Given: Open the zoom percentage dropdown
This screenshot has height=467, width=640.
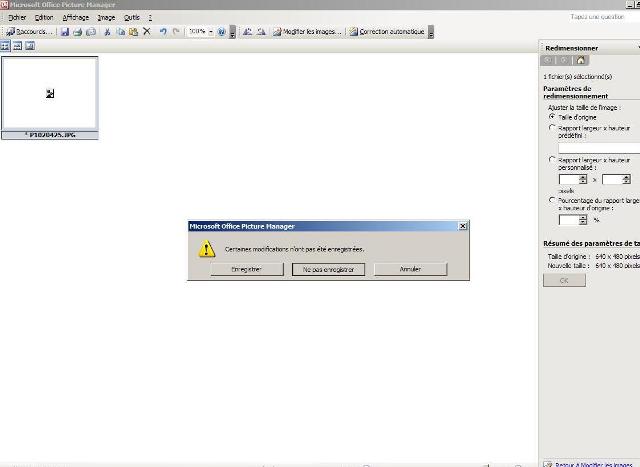Looking at the screenshot, I should (210, 32).
